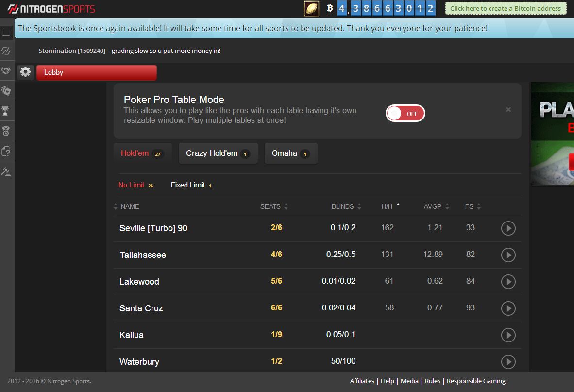
Task: Click the gavel icon at sidebar bottom
Action: (6, 171)
